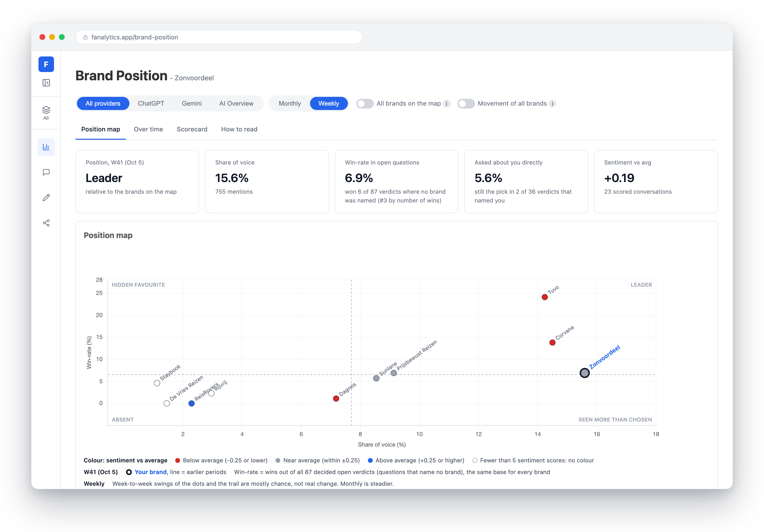This screenshot has width=764, height=532.
Task: Select the Tuvo data point
Action: pos(545,297)
